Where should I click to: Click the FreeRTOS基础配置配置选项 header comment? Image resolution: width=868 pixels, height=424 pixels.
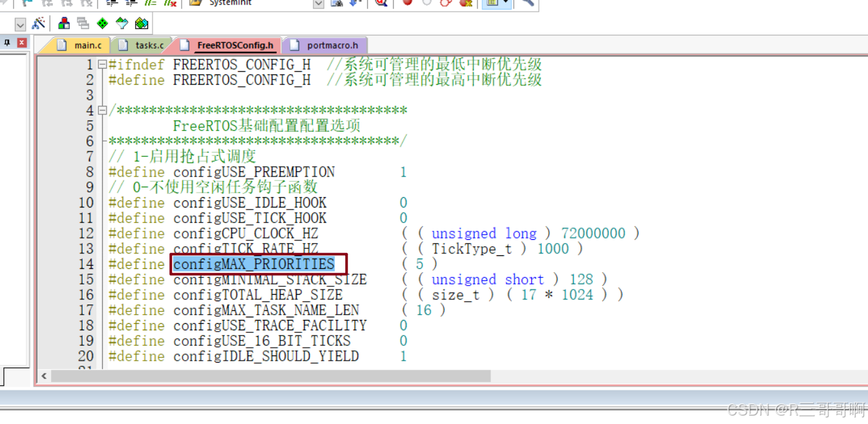(266, 126)
